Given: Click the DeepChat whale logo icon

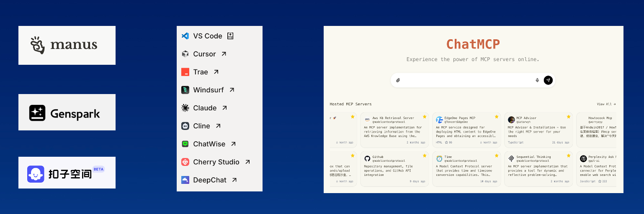Looking at the screenshot, I should (x=185, y=180).
